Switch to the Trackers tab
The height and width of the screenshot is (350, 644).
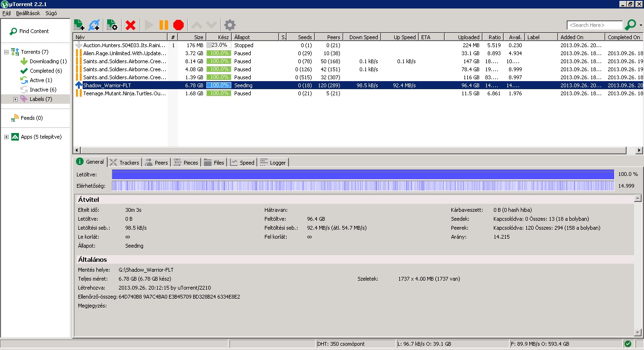[x=125, y=162]
